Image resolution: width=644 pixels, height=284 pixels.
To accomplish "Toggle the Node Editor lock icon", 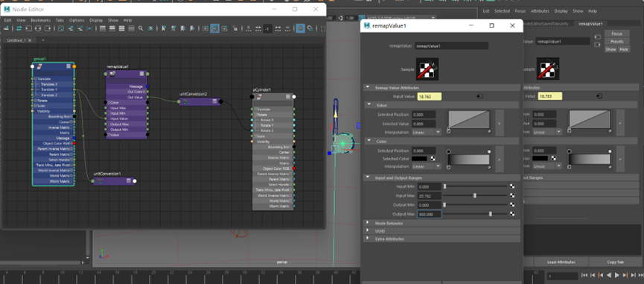I will 235,28.
